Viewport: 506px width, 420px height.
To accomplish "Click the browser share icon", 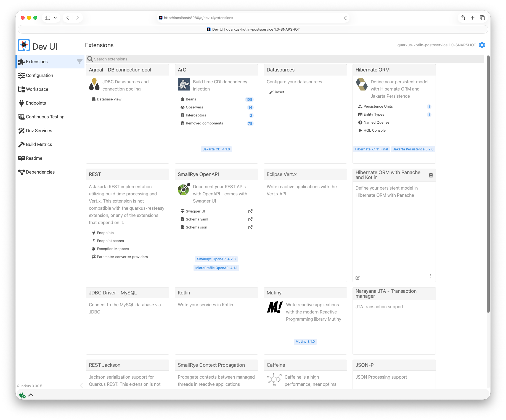I will pos(463,18).
